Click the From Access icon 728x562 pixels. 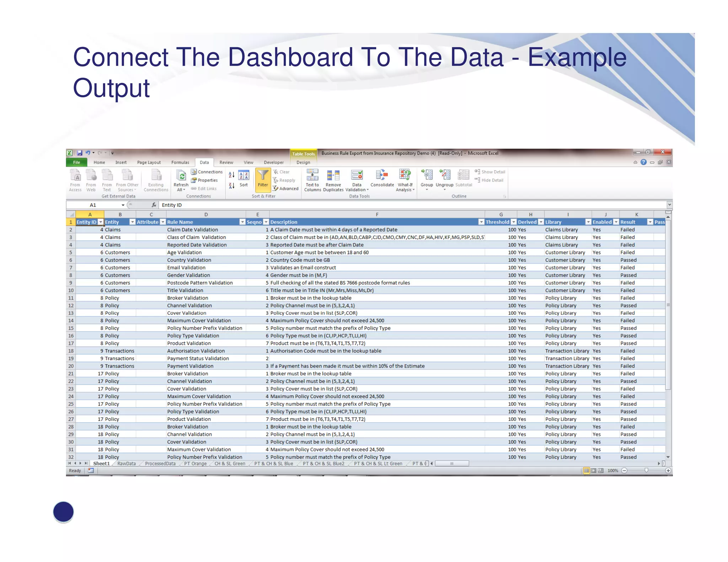click(x=75, y=180)
